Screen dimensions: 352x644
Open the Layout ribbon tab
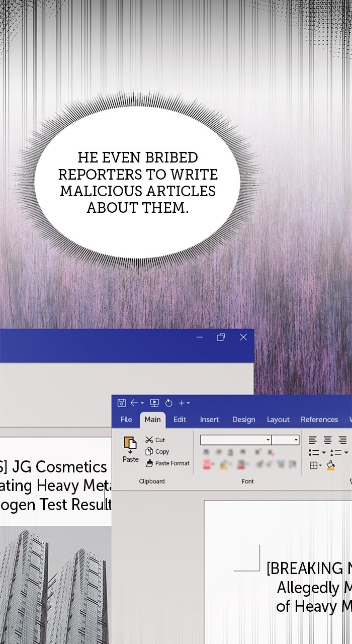pyautogui.click(x=278, y=420)
